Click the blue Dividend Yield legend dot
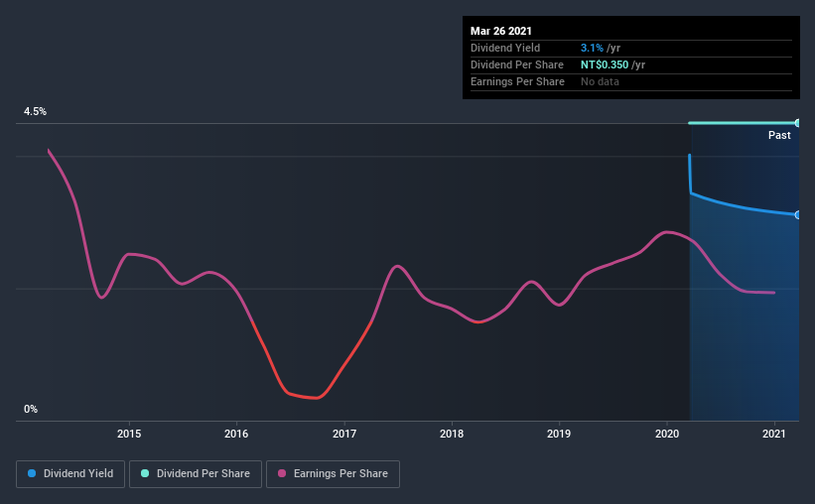Viewport: 815px width, 504px height. pos(32,473)
